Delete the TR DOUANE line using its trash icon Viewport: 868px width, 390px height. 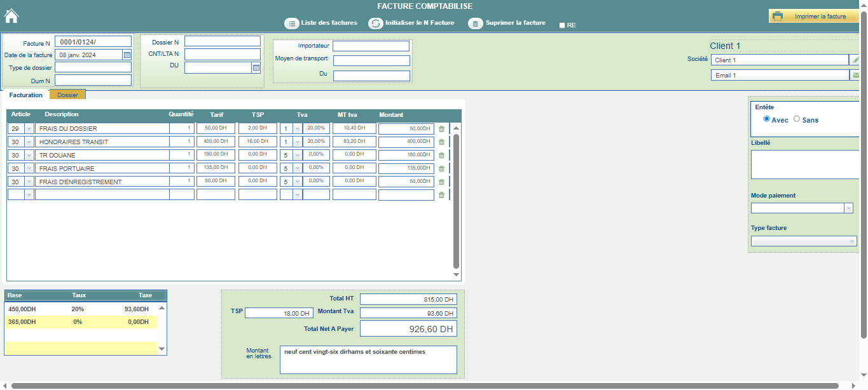coord(441,156)
